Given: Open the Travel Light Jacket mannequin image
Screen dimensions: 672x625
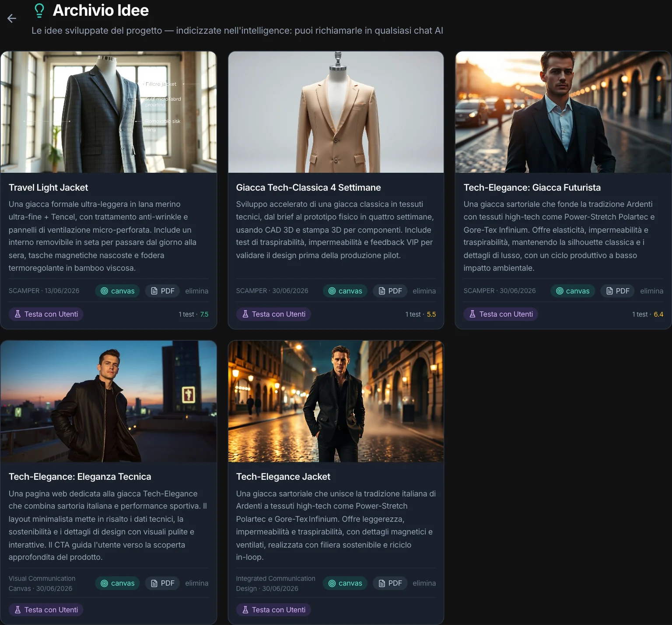Looking at the screenshot, I should point(108,112).
